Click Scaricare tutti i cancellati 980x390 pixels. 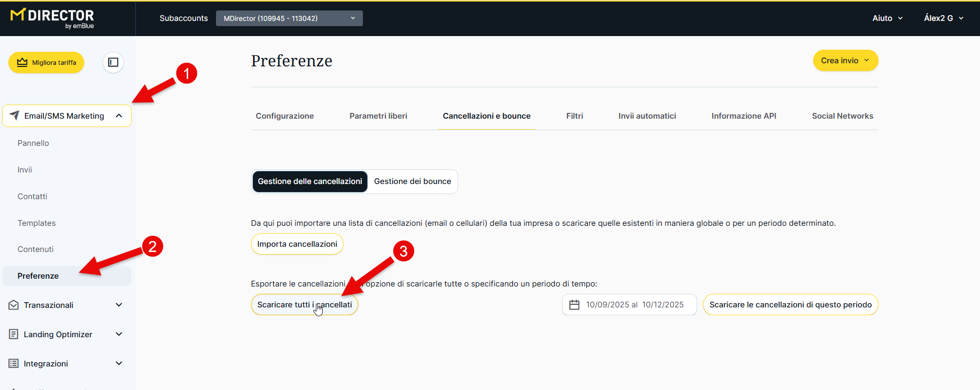pos(304,305)
